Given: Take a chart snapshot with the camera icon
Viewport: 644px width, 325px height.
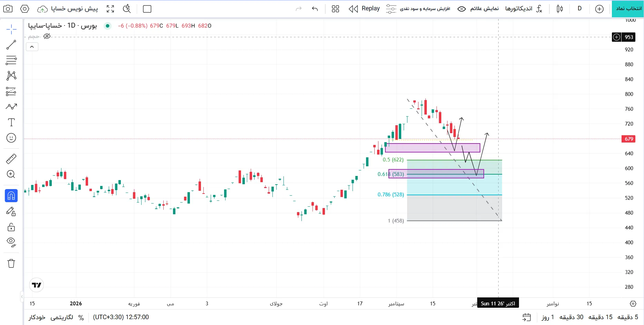Looking at the screenshot, I should coord(8,9).
